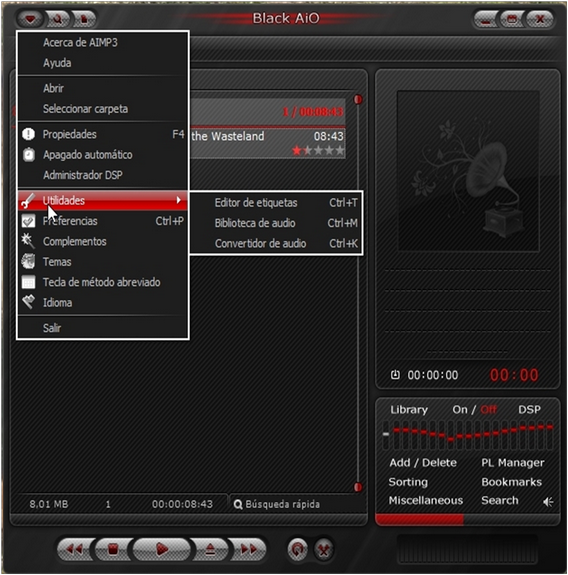
Task: Click the Bookmarks button
Action: coord(512,482)
